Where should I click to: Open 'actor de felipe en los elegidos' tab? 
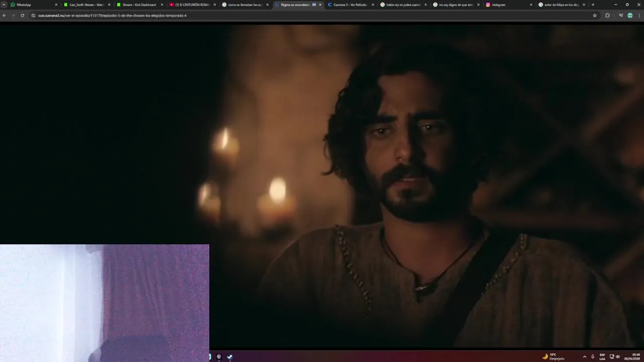[561, 5]
